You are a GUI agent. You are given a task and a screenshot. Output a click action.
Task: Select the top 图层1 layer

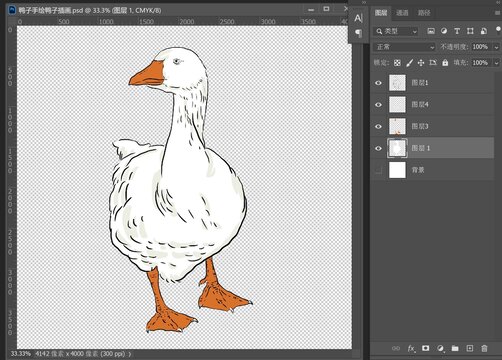(x=433, y=83)
